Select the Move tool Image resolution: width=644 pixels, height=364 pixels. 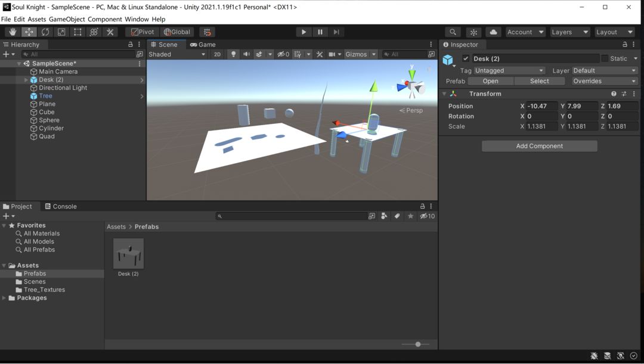[x=29, y=32]
